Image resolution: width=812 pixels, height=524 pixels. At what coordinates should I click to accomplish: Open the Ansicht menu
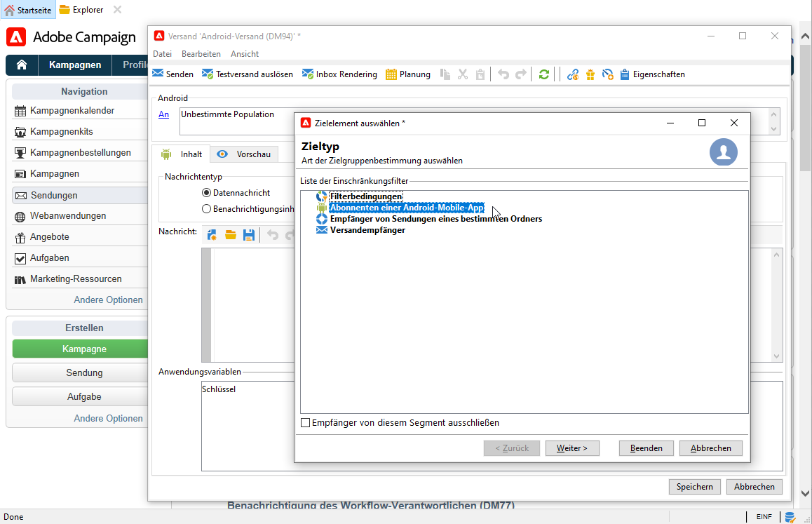(x=245, y=54)
